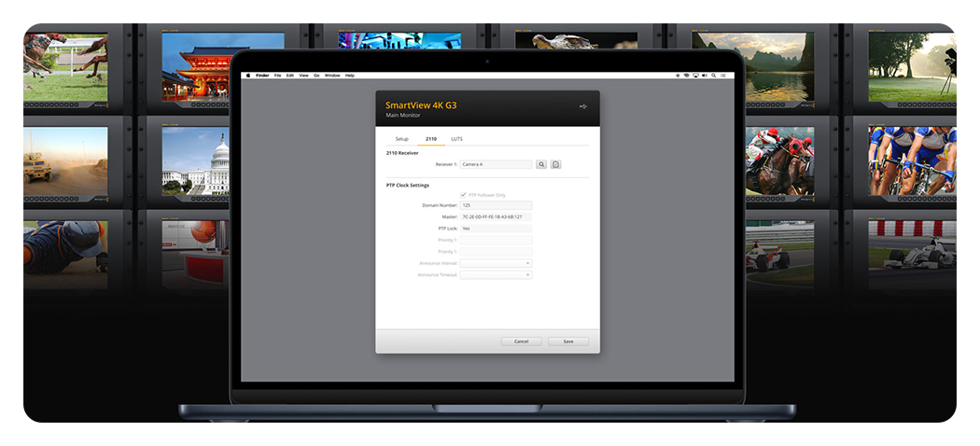This screenshot has height=446, width=980.
Task: Select the lake and mountains sunset monitor
Action: [x=752, y=66]
